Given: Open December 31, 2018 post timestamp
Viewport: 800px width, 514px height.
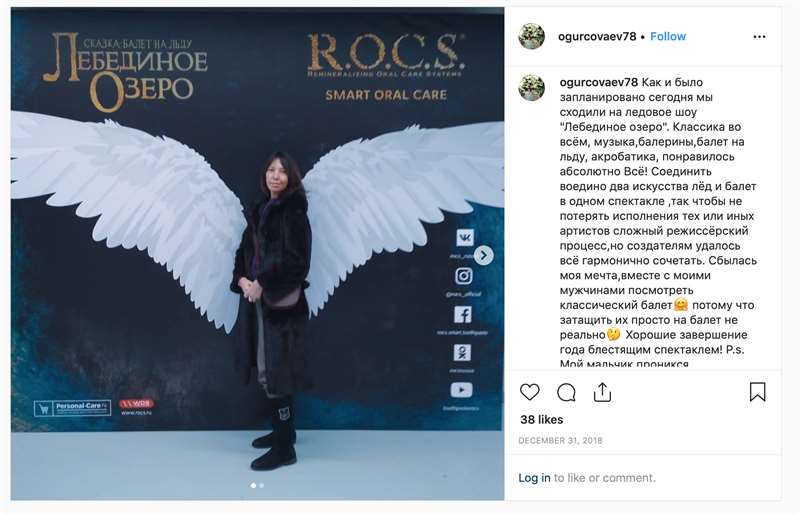Looking at the screenshot, I should (560, 440).
